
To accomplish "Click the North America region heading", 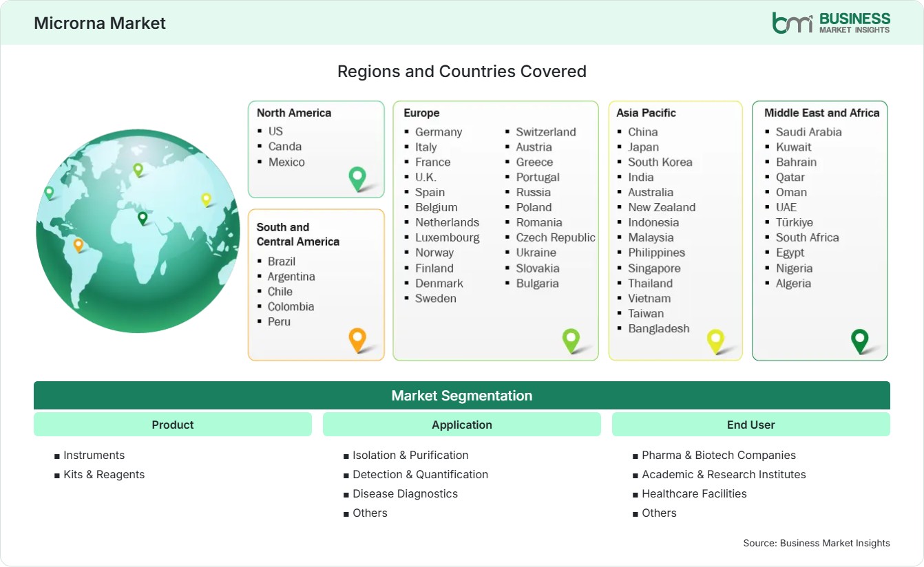I will coord(294,113).
